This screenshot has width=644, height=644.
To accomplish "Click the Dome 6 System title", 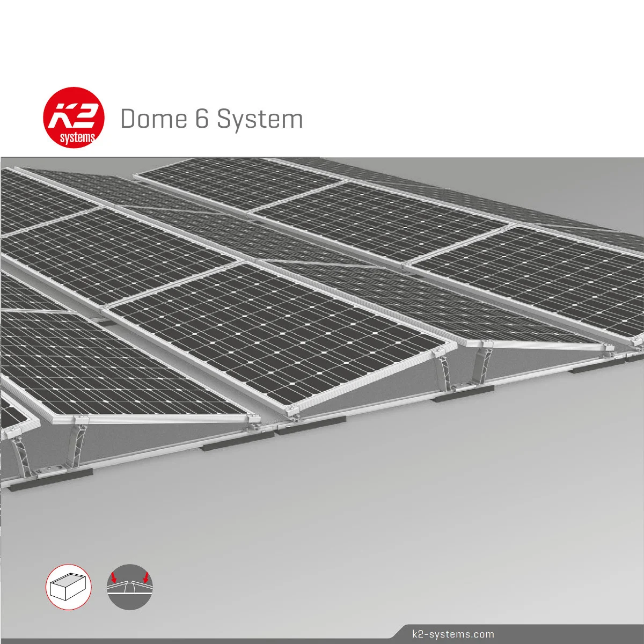I will click(212, 119).
